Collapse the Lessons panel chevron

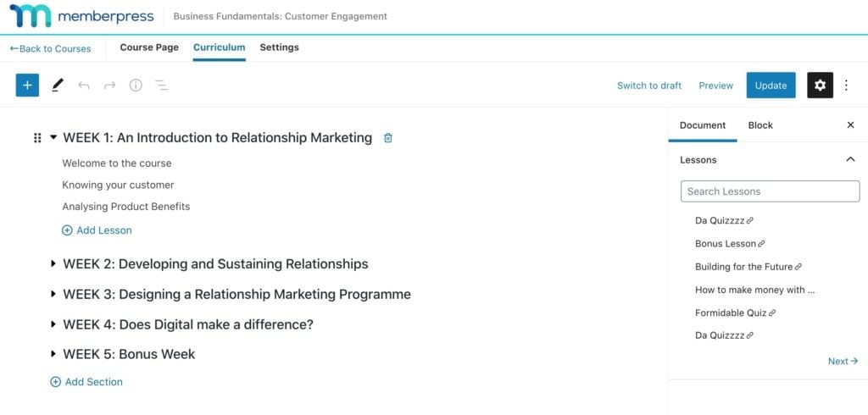tap(850, 159)
